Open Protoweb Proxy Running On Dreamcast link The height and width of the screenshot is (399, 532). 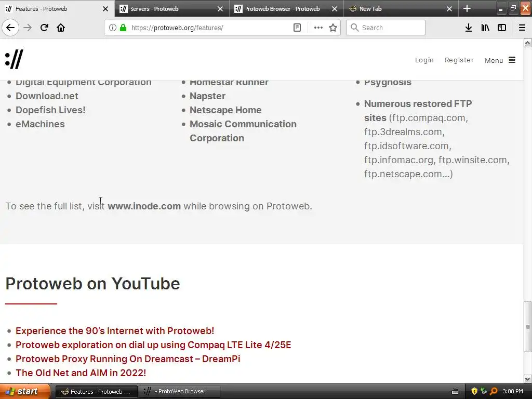point(128,358)
